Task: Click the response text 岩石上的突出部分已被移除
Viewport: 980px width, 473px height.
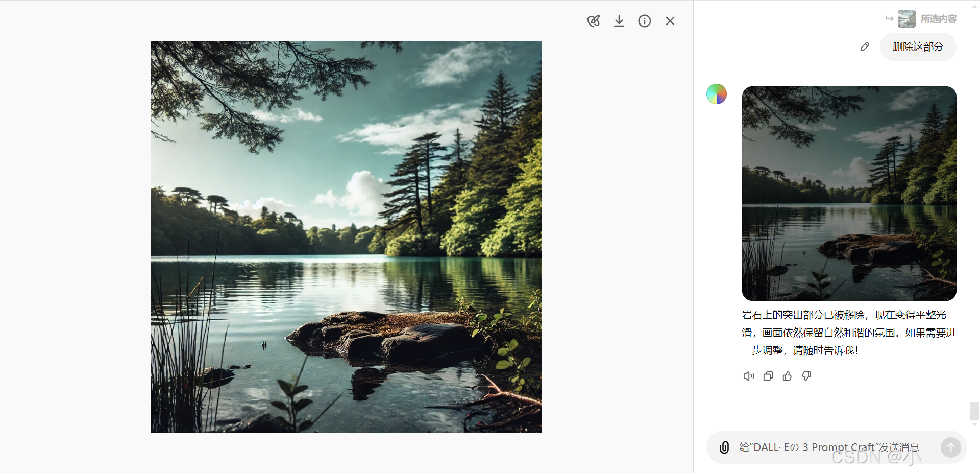Action: (803, 315)
